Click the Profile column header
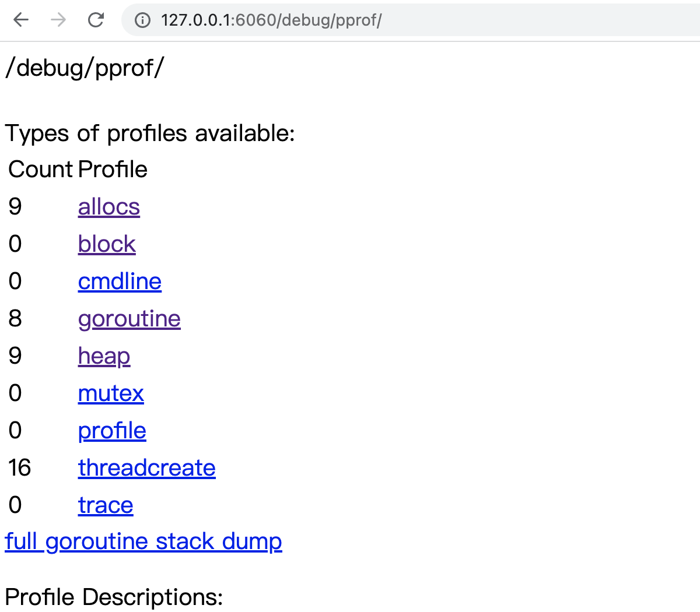 [113, 170]
